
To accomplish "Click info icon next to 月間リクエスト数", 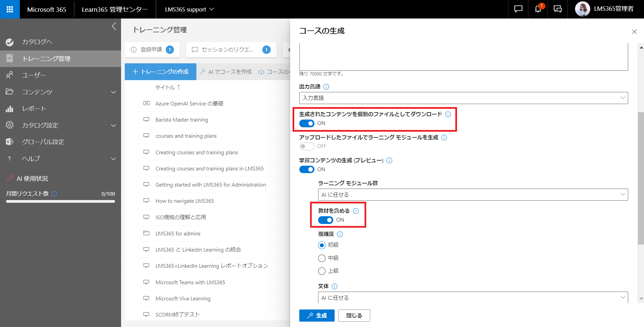I will coord(54,194).
